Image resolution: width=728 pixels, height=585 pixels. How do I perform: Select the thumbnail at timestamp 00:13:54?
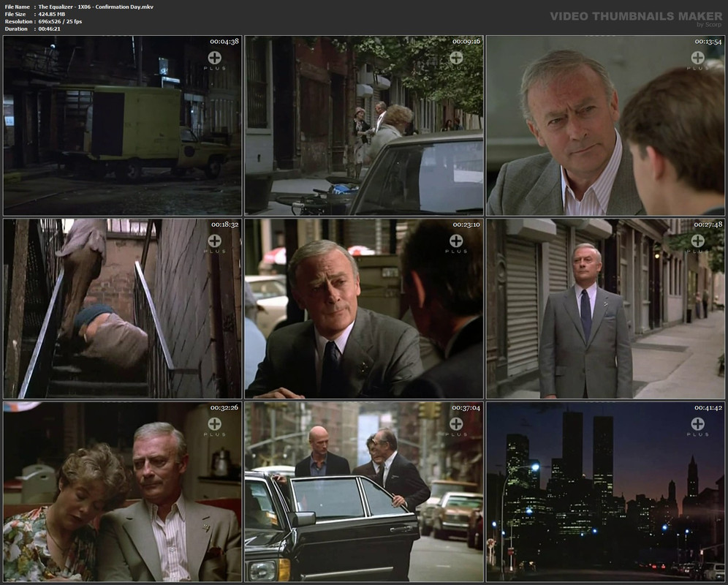click(x=605, y=126)
